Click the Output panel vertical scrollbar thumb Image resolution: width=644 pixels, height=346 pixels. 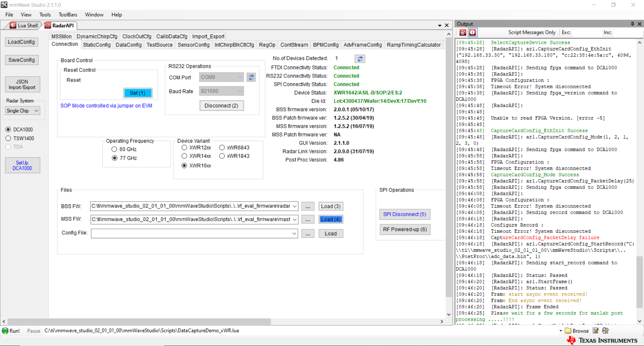click(x=639, y=282)
